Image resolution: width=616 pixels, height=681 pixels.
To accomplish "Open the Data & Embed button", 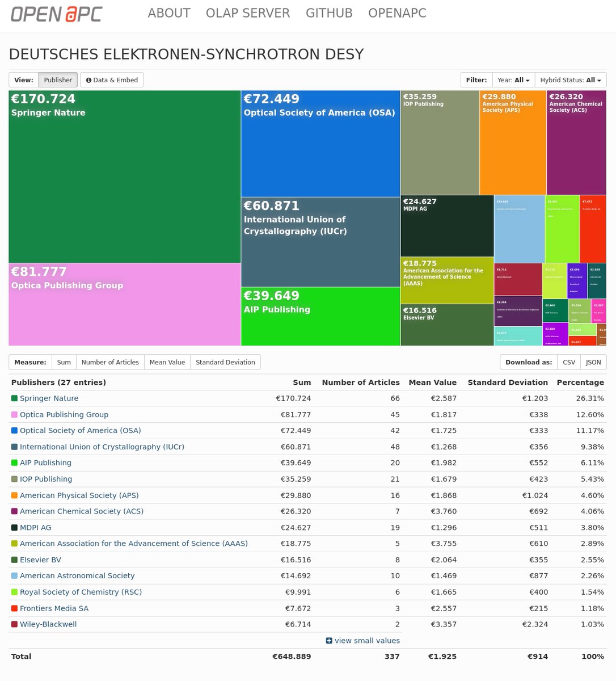I will [x=112, y=80].
